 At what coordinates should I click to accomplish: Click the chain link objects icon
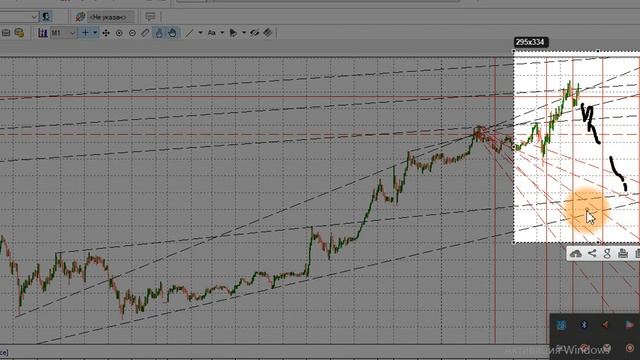[255, 33]
